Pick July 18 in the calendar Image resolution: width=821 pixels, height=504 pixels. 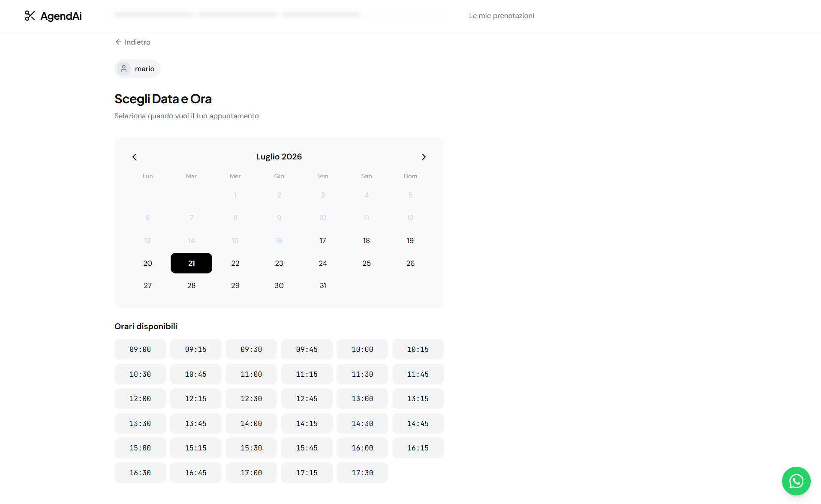point(367,240)
